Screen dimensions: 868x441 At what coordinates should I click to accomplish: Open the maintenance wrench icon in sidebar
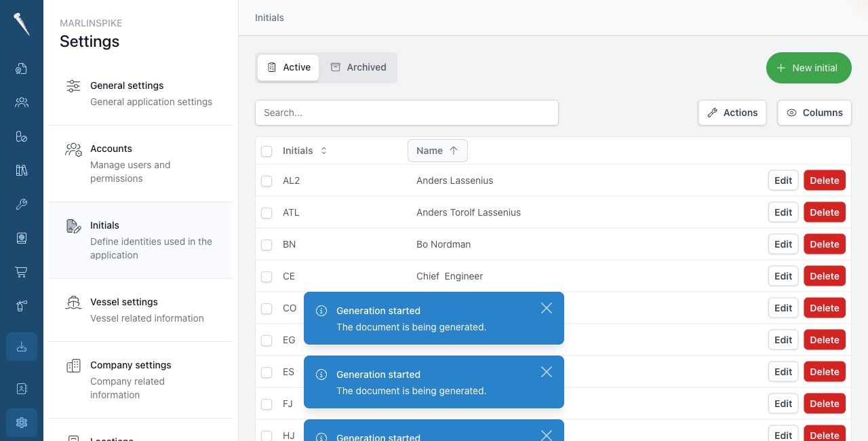(x=22, y=204)
